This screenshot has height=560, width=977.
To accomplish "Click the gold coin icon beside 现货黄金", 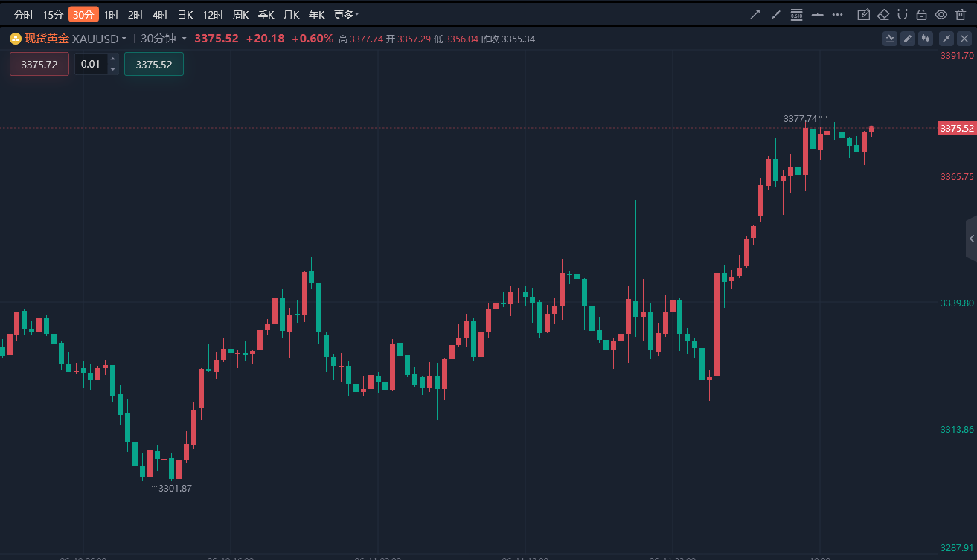I will (x=15, y=39).
